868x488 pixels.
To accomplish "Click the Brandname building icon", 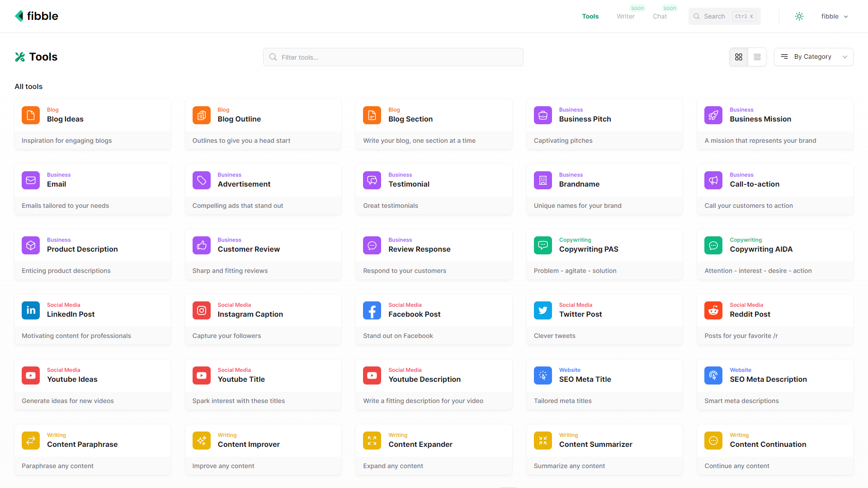I will [x=543, y=180].
